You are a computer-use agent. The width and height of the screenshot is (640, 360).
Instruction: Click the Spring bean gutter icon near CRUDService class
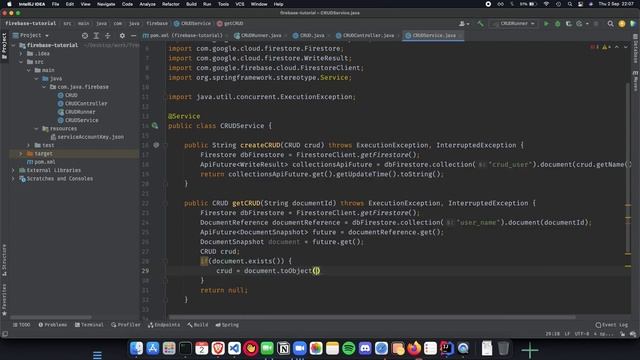coord(155,126)
